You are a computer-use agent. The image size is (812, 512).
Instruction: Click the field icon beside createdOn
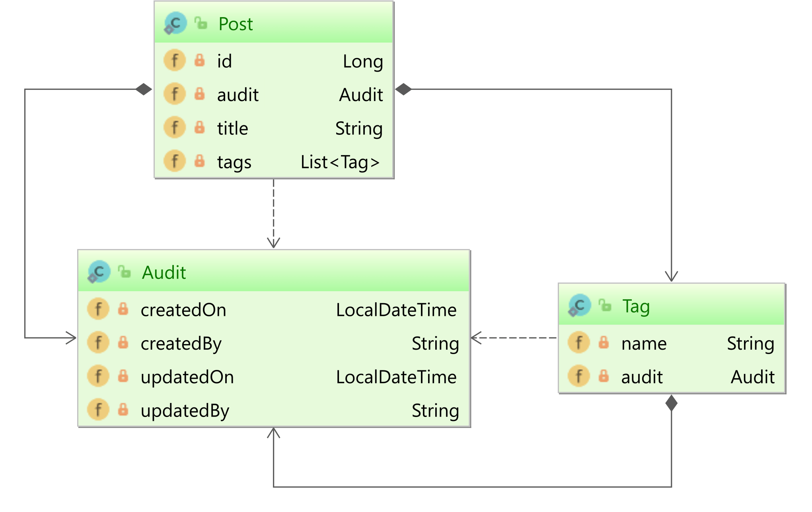pos(98,309)
